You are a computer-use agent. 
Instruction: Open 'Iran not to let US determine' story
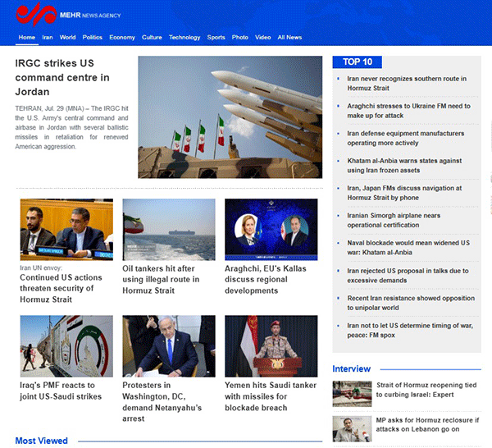click(410, 330)
